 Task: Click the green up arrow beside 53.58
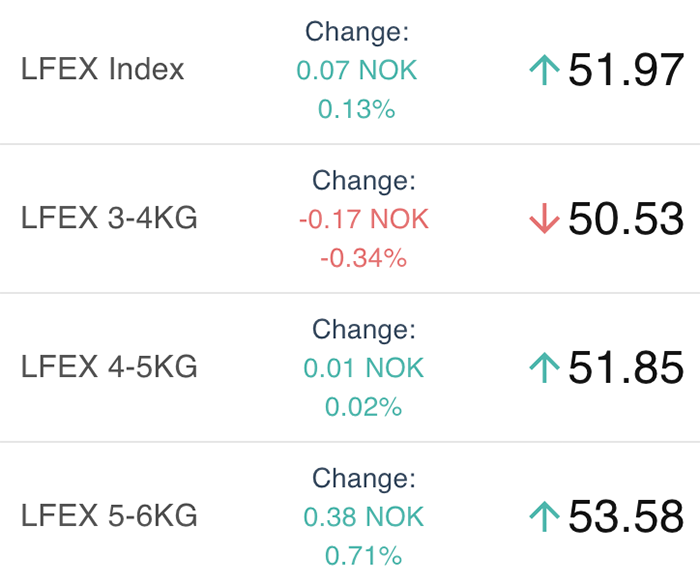click(x=544, y=516)
